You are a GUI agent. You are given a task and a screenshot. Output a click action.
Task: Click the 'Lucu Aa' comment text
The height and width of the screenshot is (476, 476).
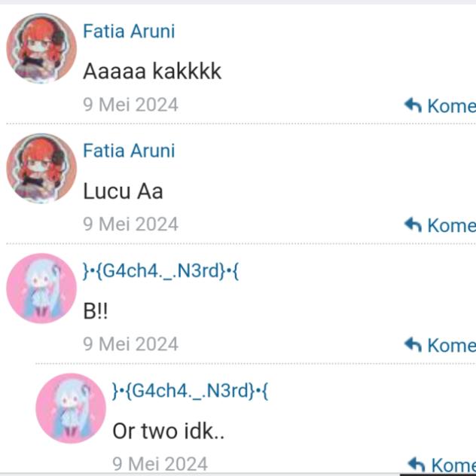tap(123, 191)
